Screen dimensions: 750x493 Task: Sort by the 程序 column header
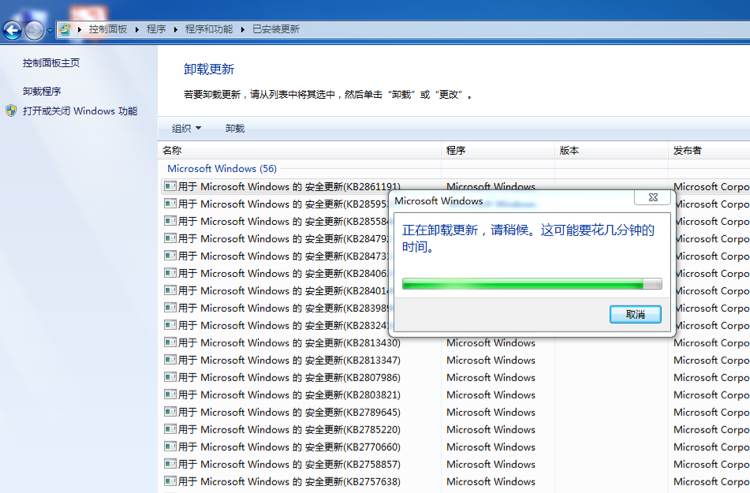[497, 150]
